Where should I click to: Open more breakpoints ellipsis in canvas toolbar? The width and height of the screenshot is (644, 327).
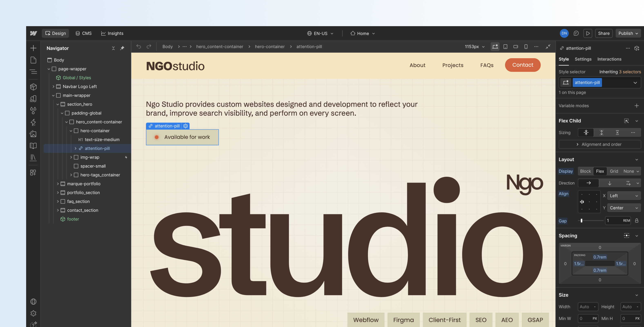click(x=536, y=47)
